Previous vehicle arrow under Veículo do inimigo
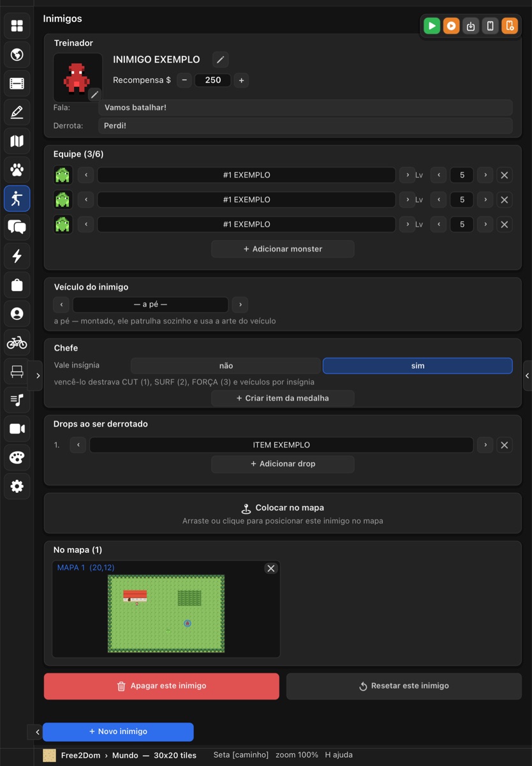532x766 pixels. (61, 304)
